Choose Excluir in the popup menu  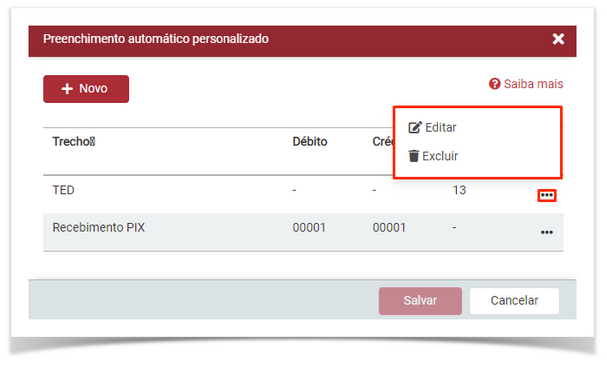pyautogui.click(x=433, y=156)
